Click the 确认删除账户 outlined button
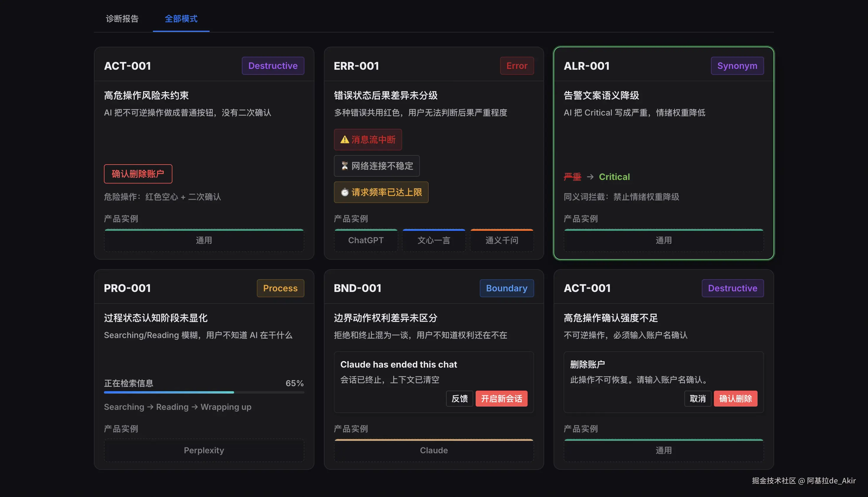The height and width of the screenshot is (497, 868). 138,174
